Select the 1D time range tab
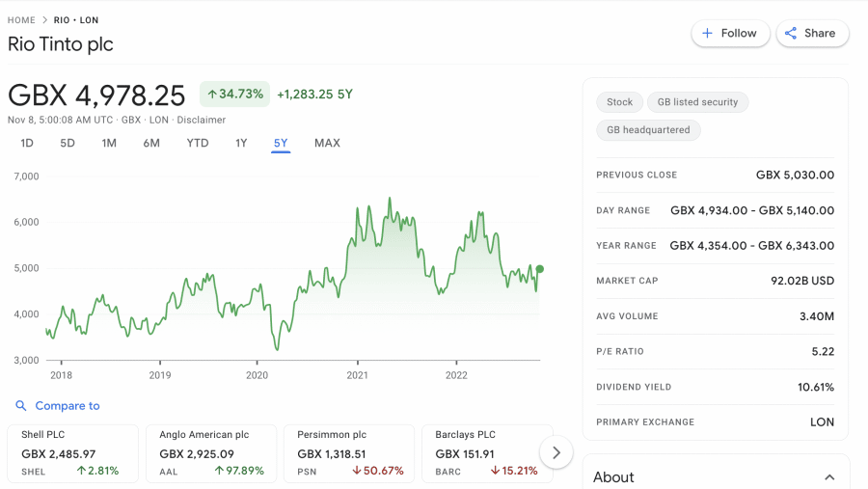 [27, 143]
